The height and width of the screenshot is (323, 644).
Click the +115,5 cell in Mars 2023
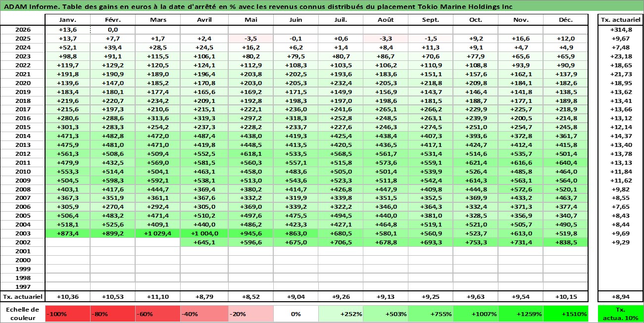pos(157,56)
